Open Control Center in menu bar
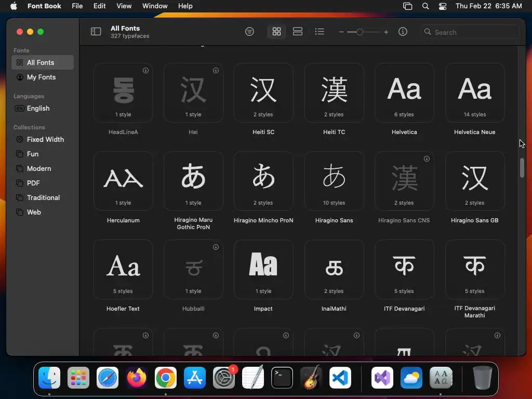 pyautogui.click(x=443, y=6)
